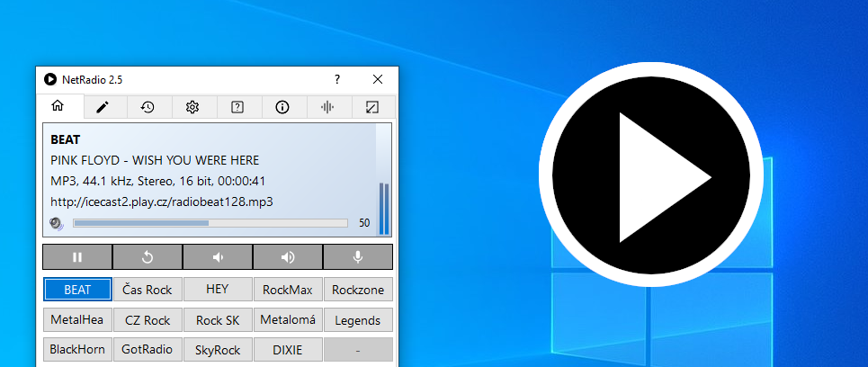Select the SkyRock station
Image resolution: width=868 pixels, height=367 pixels.
point(218,350)
